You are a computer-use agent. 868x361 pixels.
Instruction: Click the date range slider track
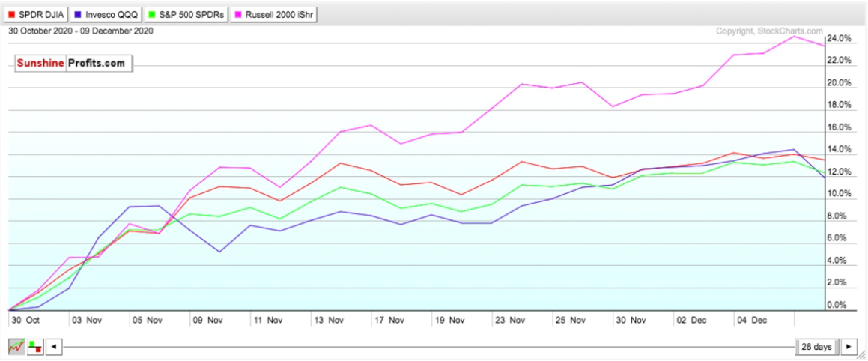point(428,348)
